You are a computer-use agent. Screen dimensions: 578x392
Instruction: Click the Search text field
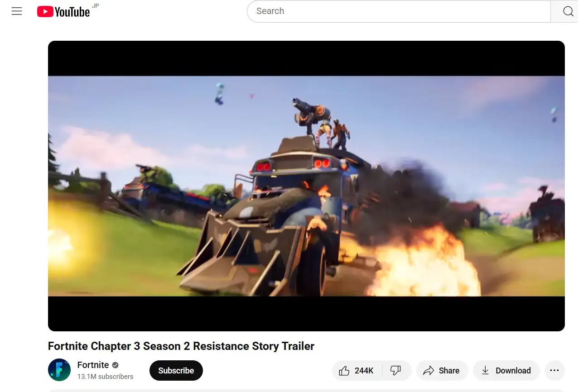coord(399,11)
